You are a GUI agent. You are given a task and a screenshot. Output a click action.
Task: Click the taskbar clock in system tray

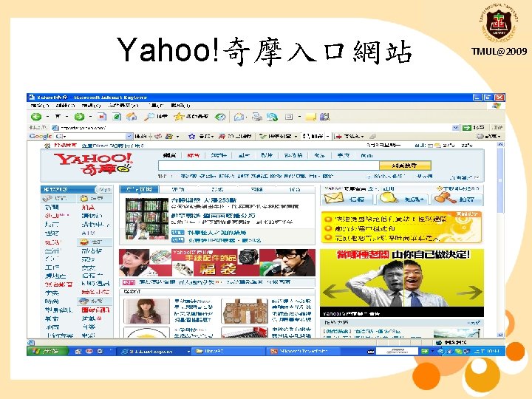click(x=487, y=351)
